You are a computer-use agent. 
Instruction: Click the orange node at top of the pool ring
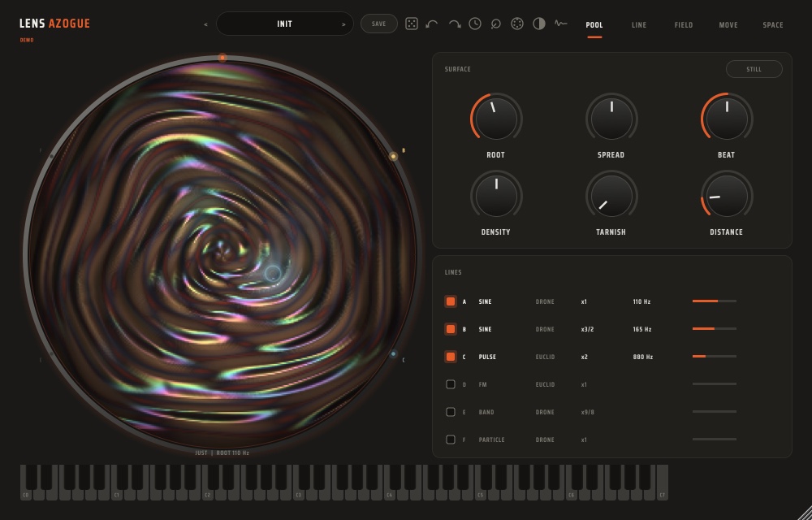pos(222,58)
